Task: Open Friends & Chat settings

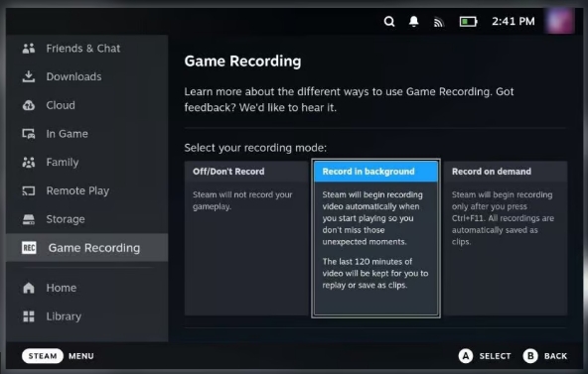Action: pyautogui.click(x=87, y=49)
